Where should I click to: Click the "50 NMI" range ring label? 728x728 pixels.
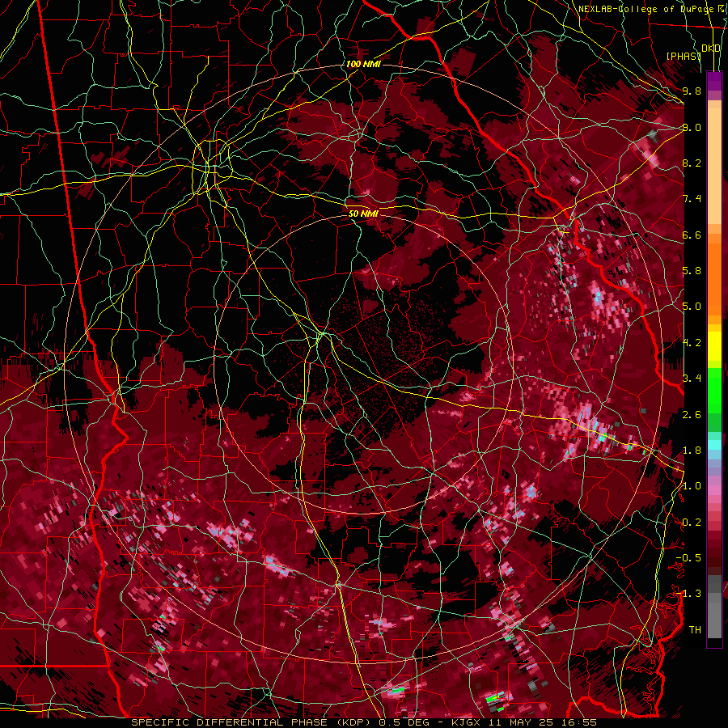363,214
